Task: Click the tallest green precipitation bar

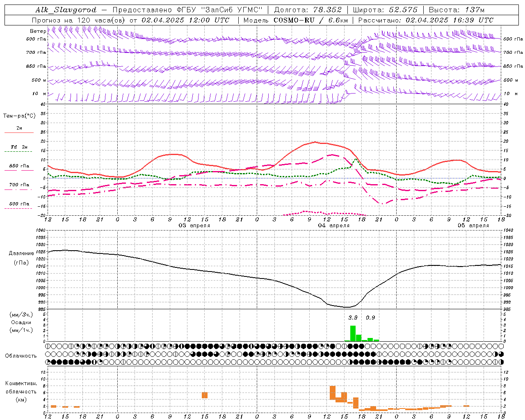Action: 353,333
